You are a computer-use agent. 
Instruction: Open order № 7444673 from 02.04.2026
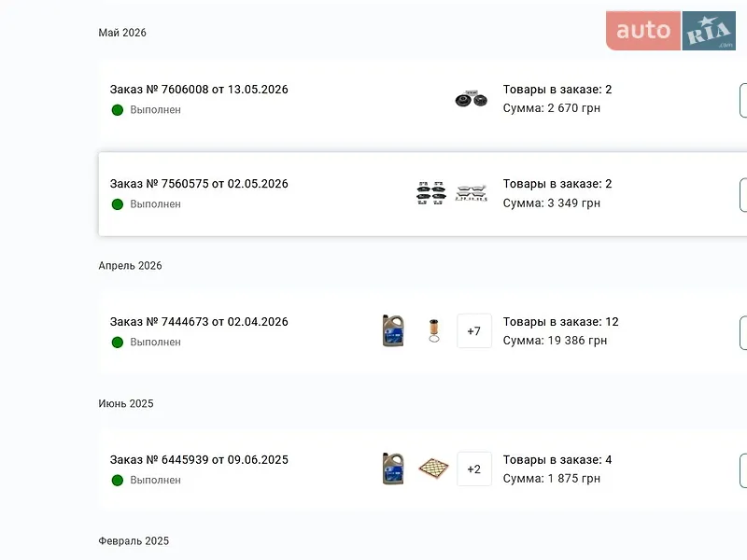pyautogui.click(x=199, y=322)
